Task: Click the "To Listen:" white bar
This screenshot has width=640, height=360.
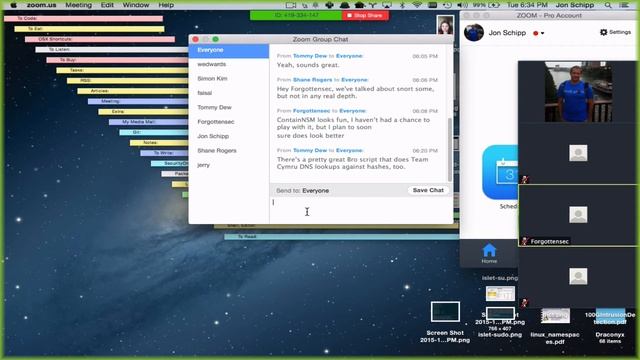Action: coord(112,49)
